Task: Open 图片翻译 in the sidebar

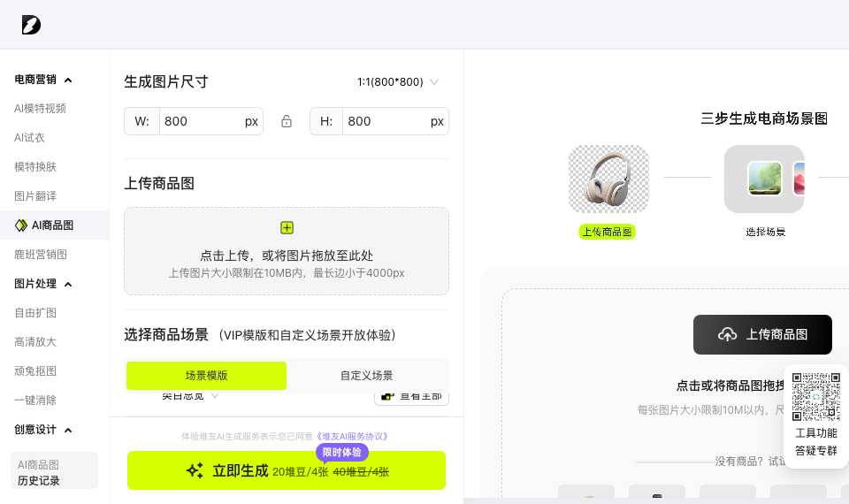Action: point(35,196)
